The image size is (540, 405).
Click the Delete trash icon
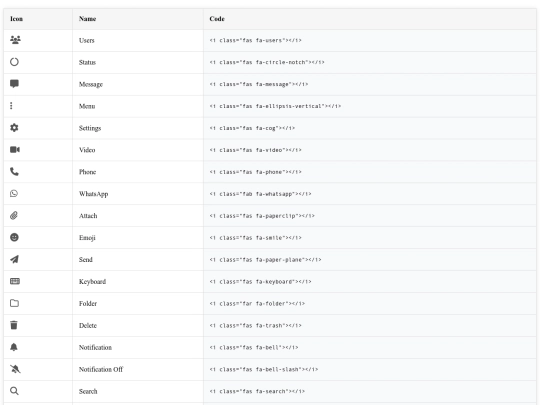[14, 325]
